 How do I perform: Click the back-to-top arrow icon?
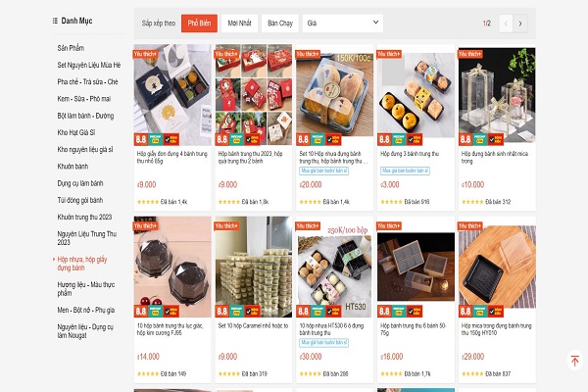pyautogui.click(x=574, y=361)
